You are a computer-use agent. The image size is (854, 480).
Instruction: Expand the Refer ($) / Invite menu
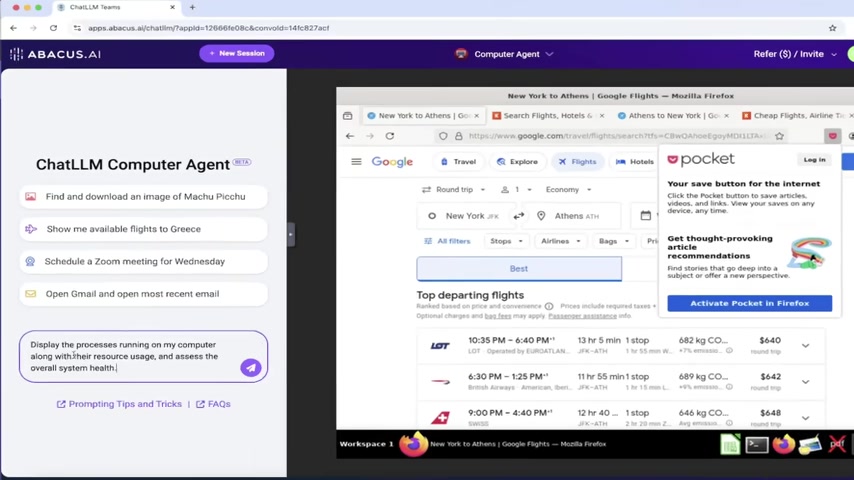pyautogui.click(x=795, y=54)
